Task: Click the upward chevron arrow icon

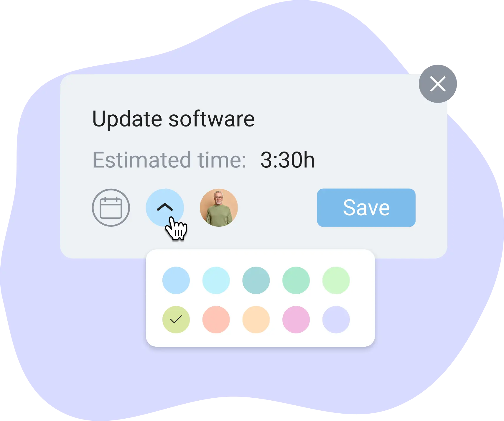Action: click(165, 207)
